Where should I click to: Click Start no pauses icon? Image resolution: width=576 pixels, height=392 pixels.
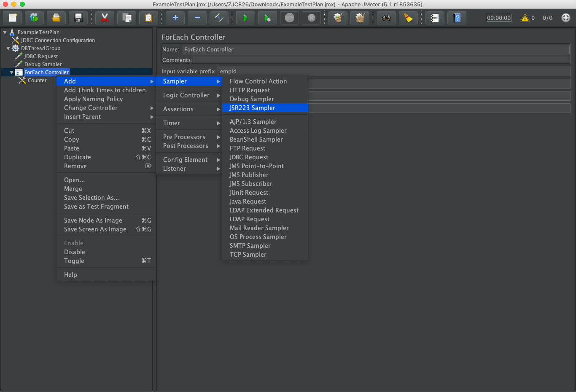[x=268, y=18]
